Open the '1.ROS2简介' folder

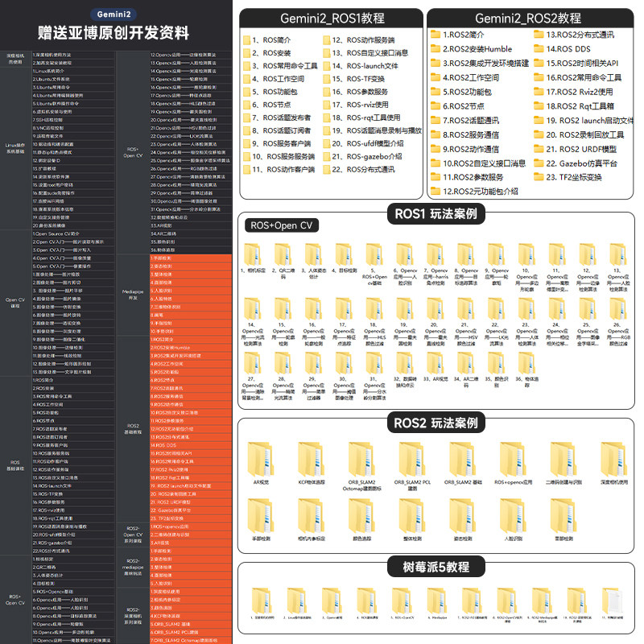pyautogui.click(x=457, y=35)
